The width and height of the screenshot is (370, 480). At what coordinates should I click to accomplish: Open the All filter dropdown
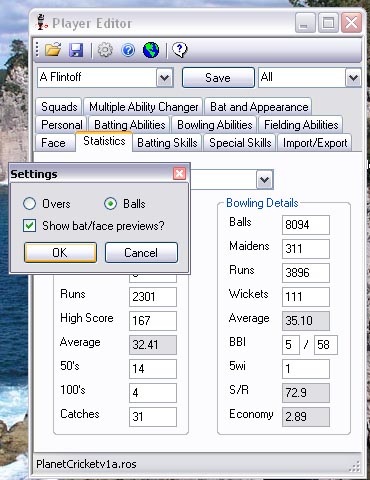coord(353,78)
